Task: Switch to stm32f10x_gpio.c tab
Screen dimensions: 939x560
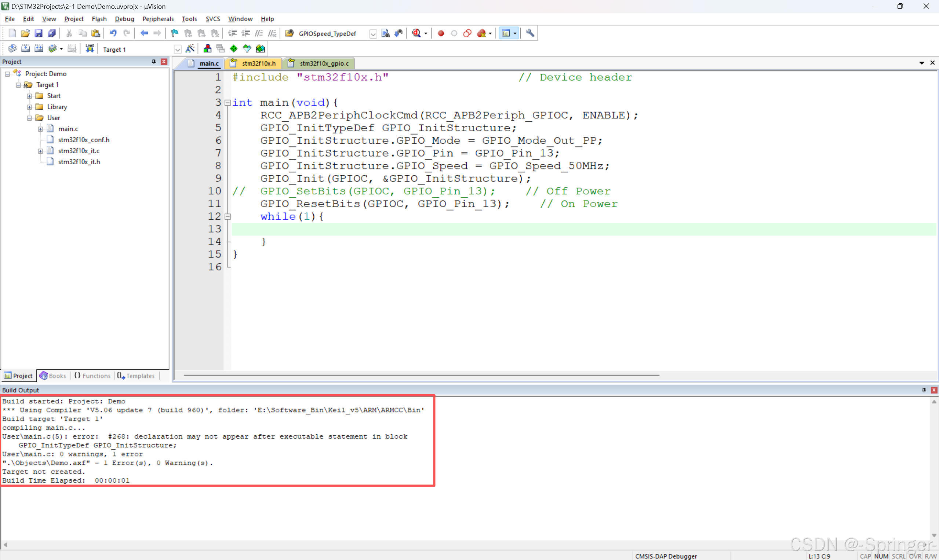Action: click(x=324, y=63)
